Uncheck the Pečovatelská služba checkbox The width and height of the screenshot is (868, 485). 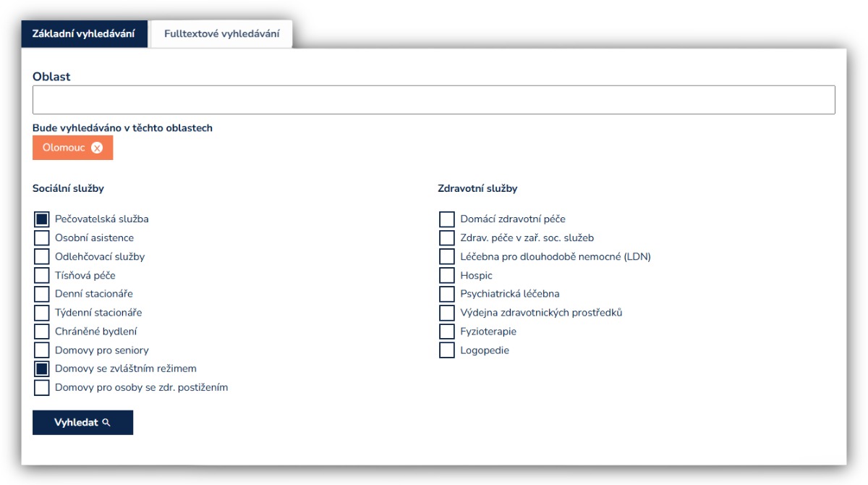tap(42, 219)
